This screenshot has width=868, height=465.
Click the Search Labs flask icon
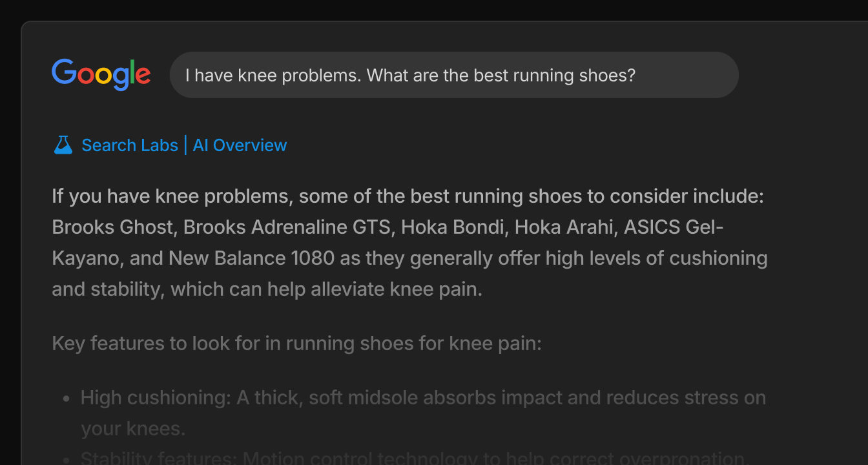pyautogui.click(x=63, y=145)
